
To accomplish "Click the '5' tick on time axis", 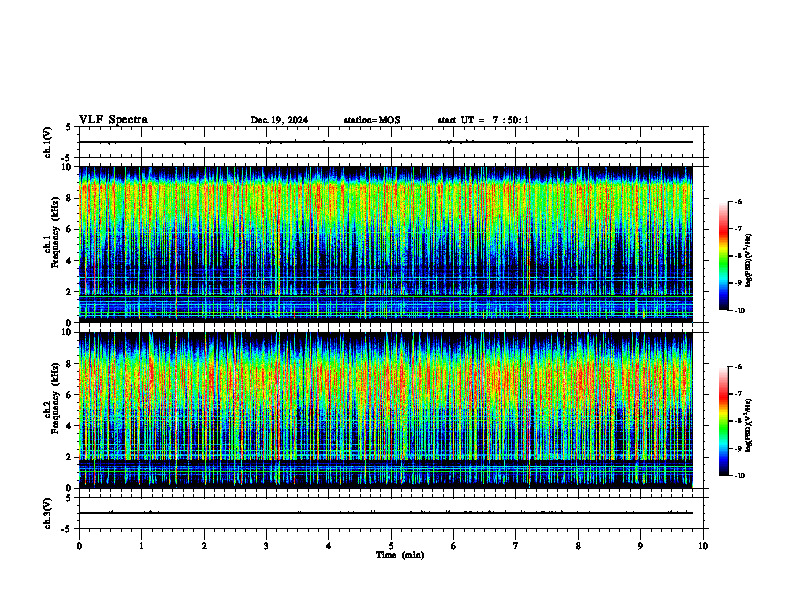I will pyautogui.click(x=391, y=546).
